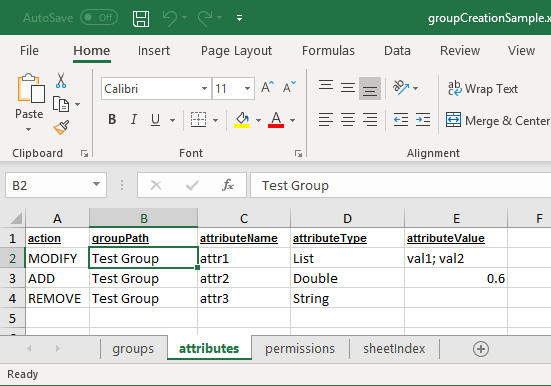Open the Font Color dropdown arrow

coord(292,121)
